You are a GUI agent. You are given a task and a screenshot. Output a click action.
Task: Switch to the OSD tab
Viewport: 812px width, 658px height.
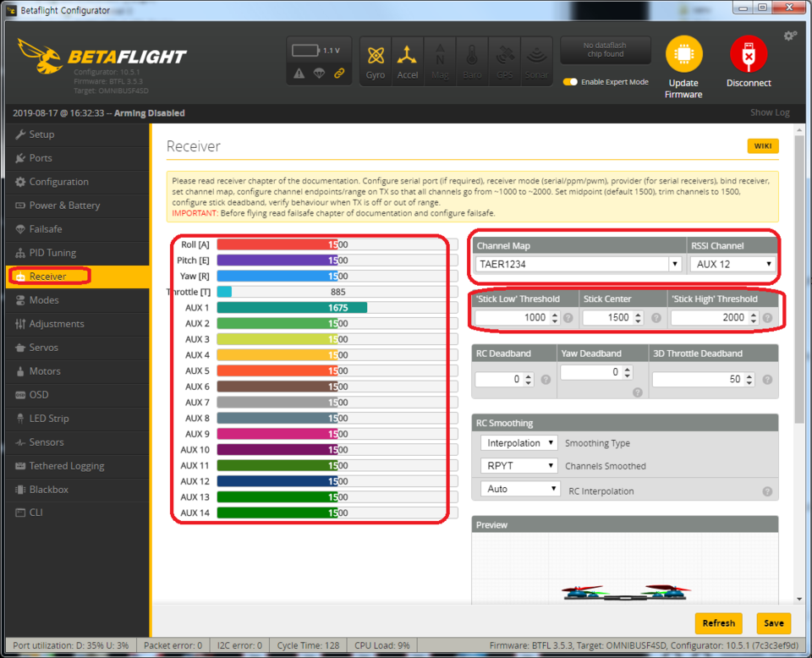click(78, 395)
